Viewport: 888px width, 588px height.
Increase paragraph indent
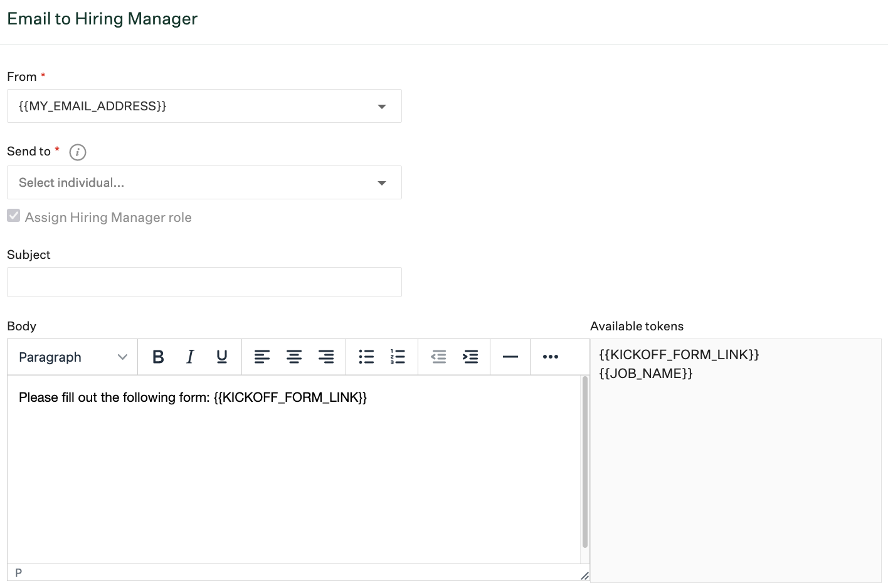(x=470, y=357)
